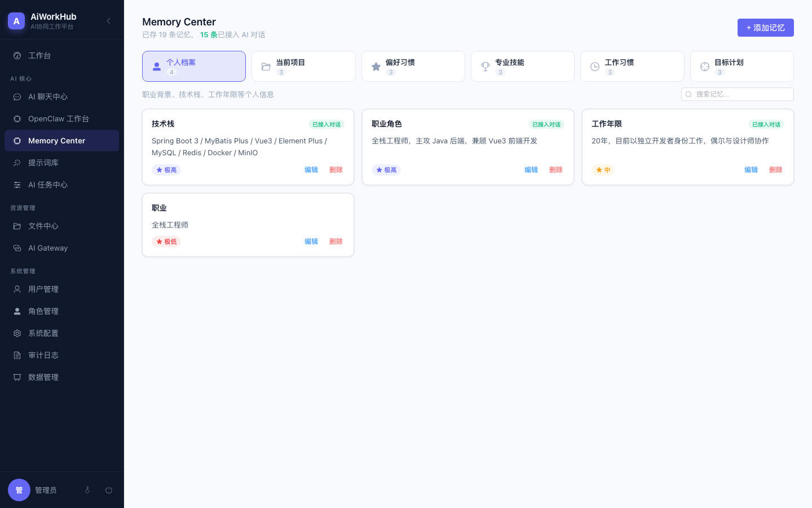Edit the 技术栈 memory card
The width and height of the screenshot is (812, 508).
click(x=311, y=170)
